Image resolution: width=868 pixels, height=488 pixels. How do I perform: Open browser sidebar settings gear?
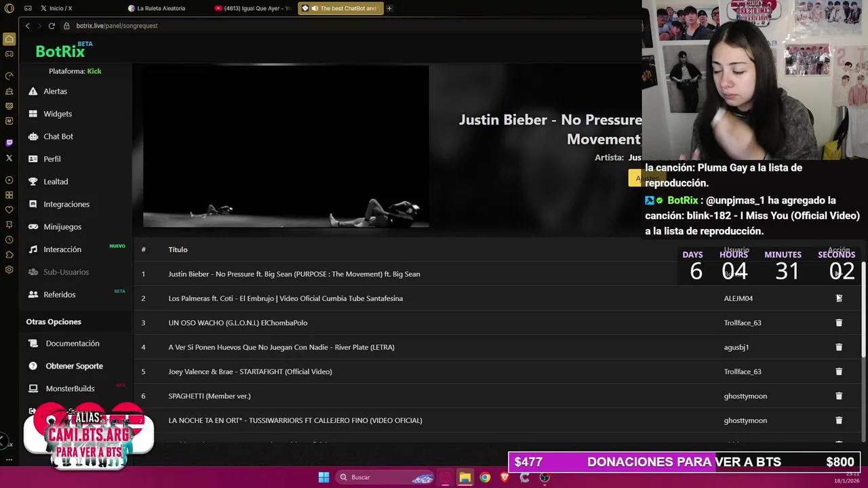(9, 270)
